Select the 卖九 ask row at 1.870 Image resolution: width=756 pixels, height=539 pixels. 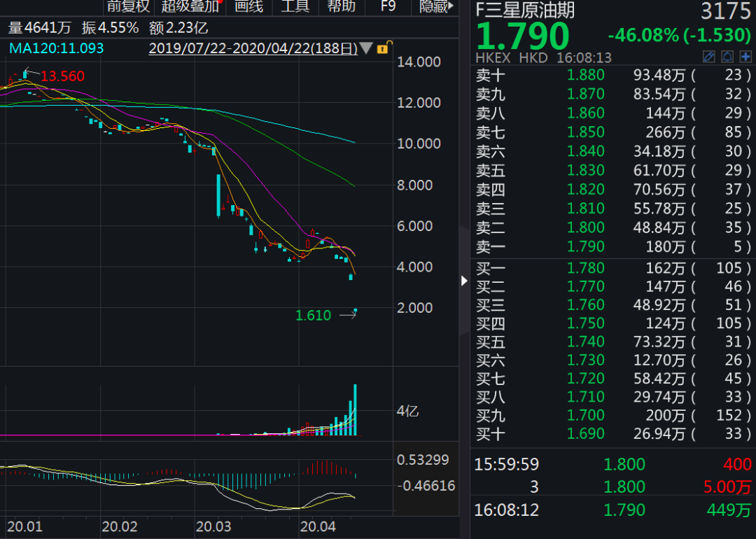(612, 94)
